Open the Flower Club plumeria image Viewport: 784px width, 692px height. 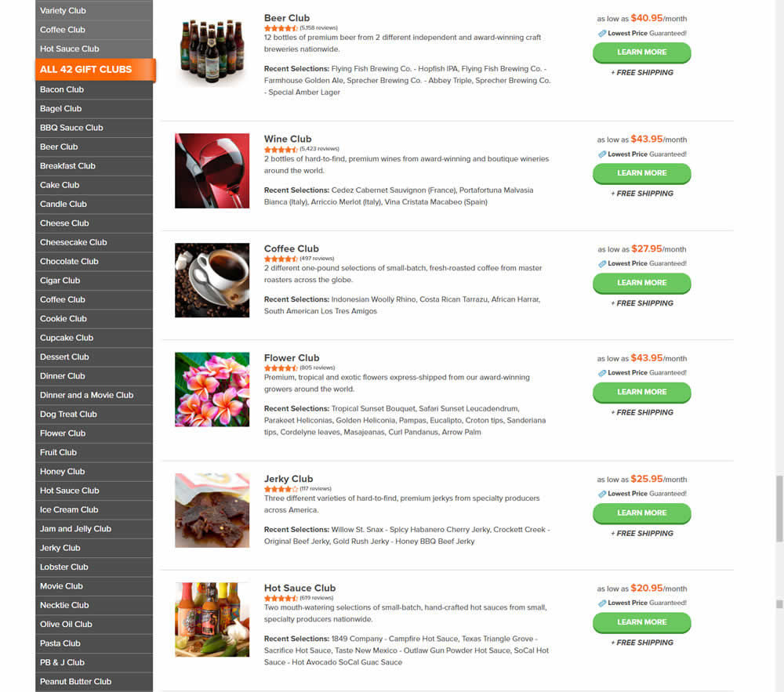[212, 389]
